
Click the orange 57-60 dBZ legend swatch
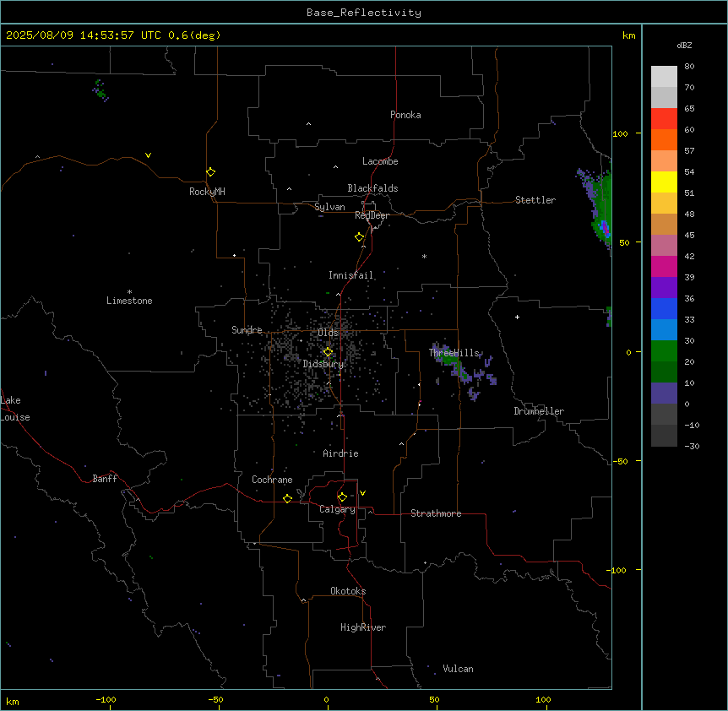(x=664, y=139)
